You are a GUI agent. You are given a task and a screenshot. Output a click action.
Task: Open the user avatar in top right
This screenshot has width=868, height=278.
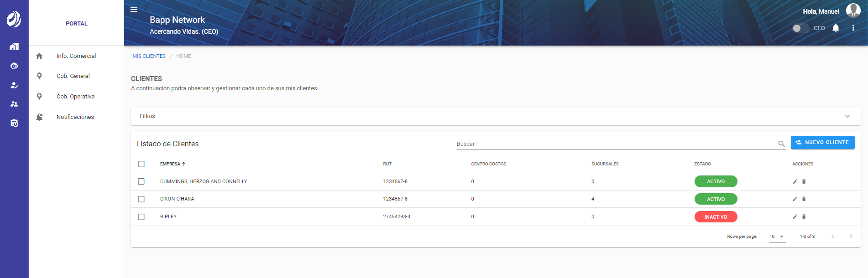click(853, 10)
